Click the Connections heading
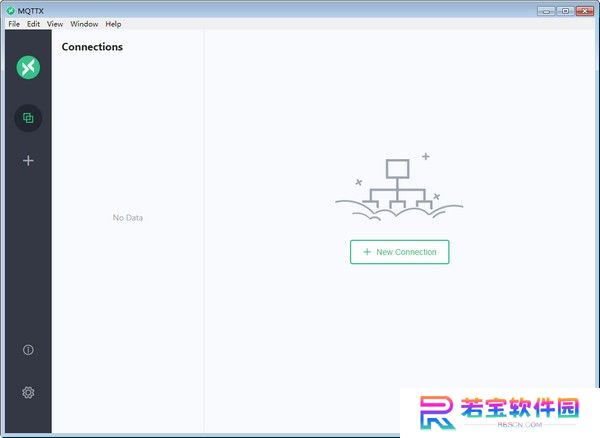Image resolution: width=600 pixels, height=438 pixels. coord(92,47)
